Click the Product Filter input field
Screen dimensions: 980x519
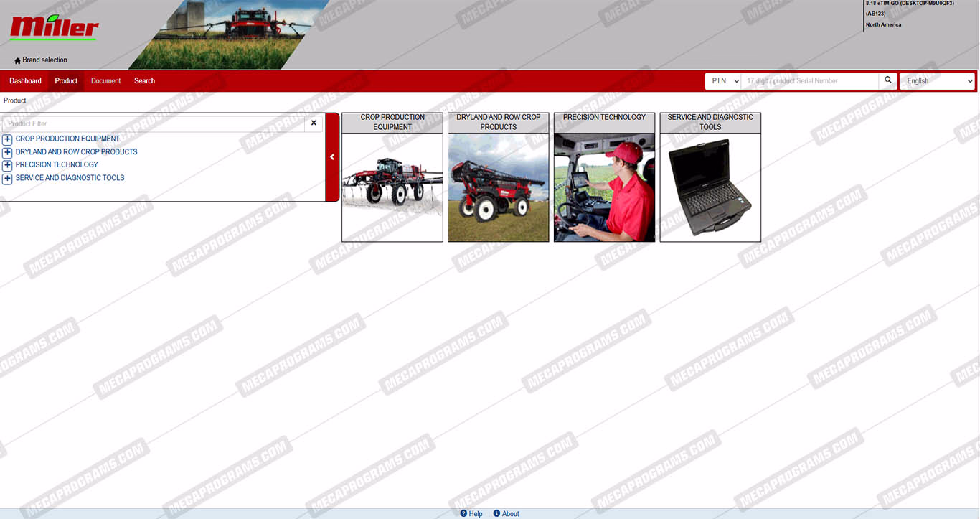click(154, 123)
